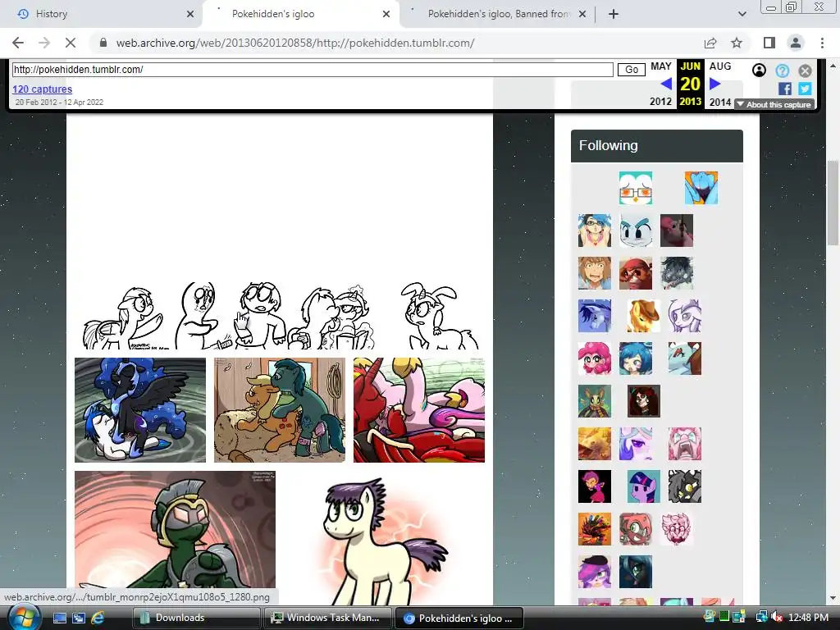
Task: Open the Nightmare Moon artwork thumbnail
Action: click(x=140, y=410)
